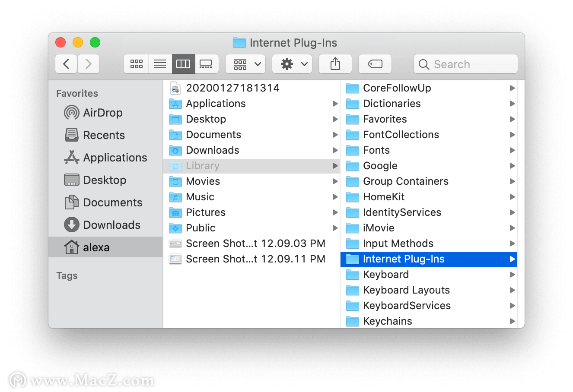Open the Dictionaries folder
Viewport: 573px width, 392px height.
point(429,104)
